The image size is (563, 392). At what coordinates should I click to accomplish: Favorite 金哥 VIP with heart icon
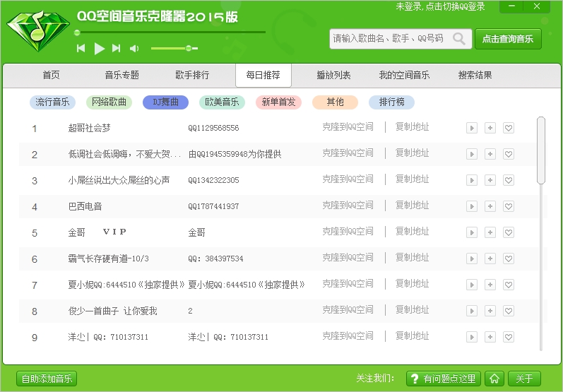509,232
